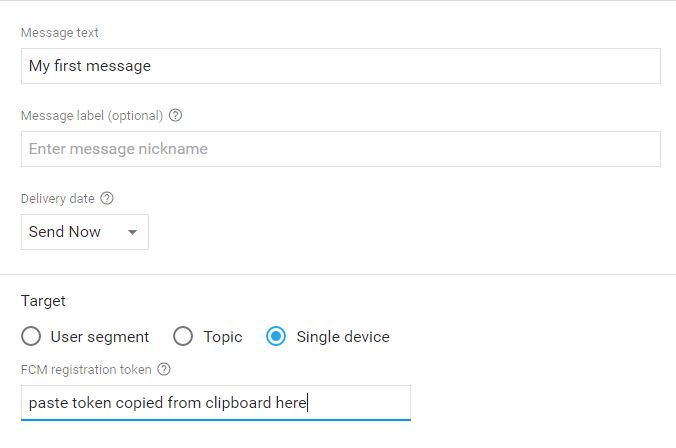Click the "Message label (optional)" caption text
The width and height of the screenshot is (676, 448).
92,115
